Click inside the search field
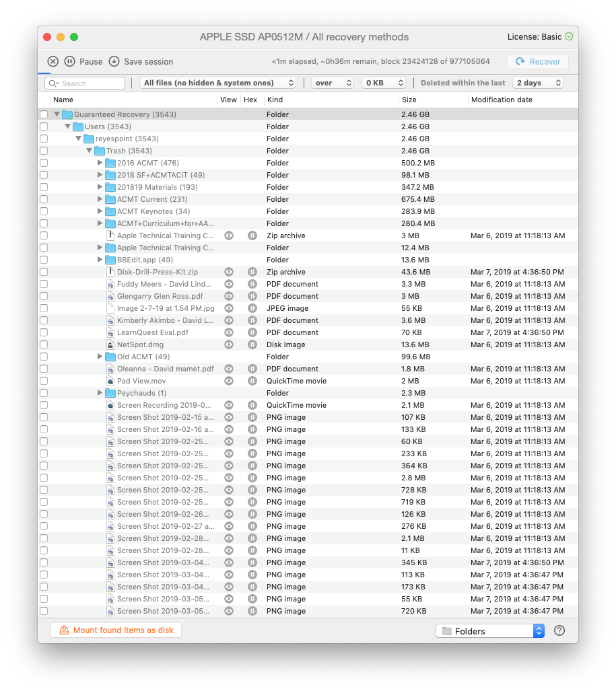Image resolution: width=616 pixels, height=693 pixels. click(x=84, y=83)
